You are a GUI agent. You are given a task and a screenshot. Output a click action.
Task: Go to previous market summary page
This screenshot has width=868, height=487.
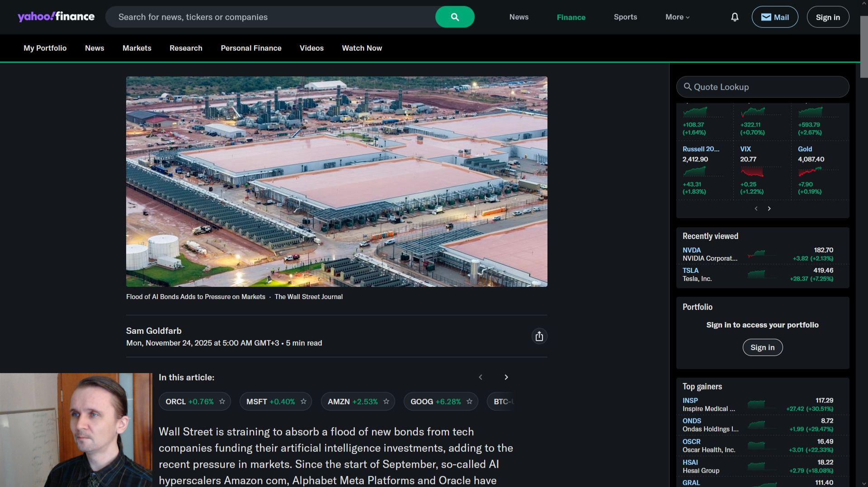pos(756,208)
